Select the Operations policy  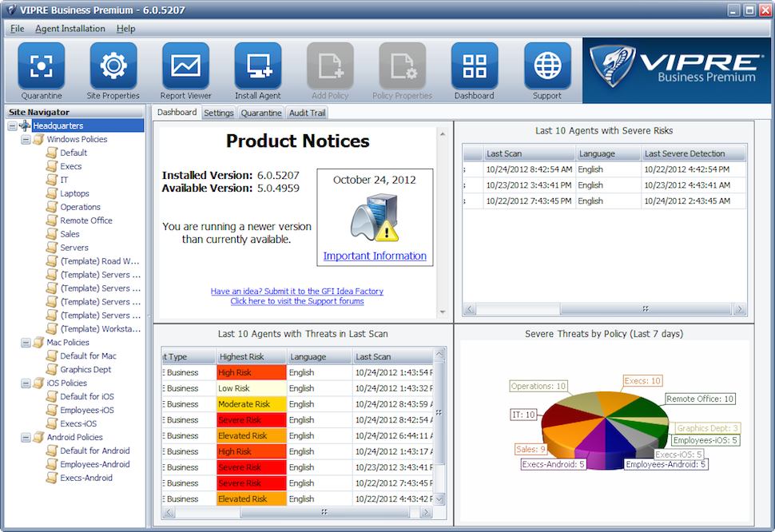tap(80, 207)
